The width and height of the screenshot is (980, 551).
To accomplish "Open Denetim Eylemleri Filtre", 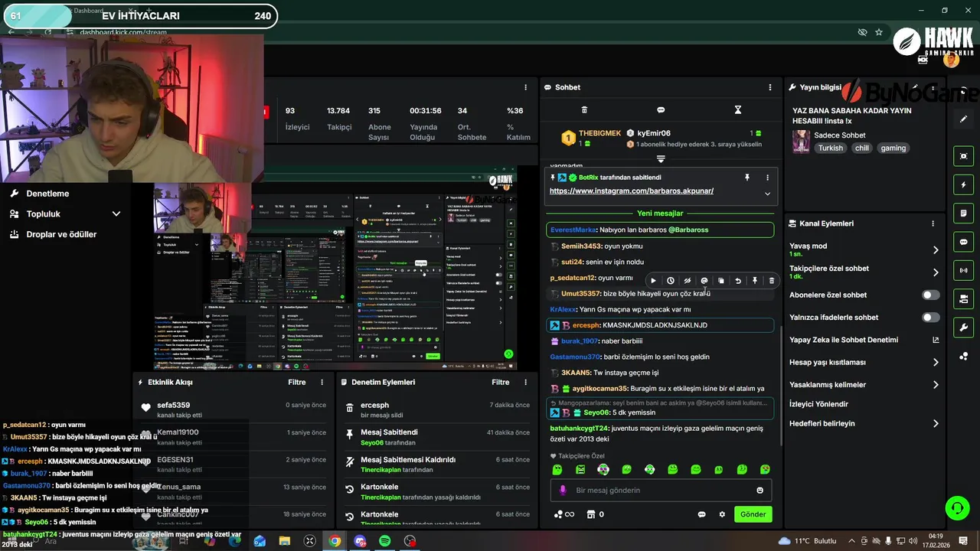I will pyautogui.click(x=500, y=382).
